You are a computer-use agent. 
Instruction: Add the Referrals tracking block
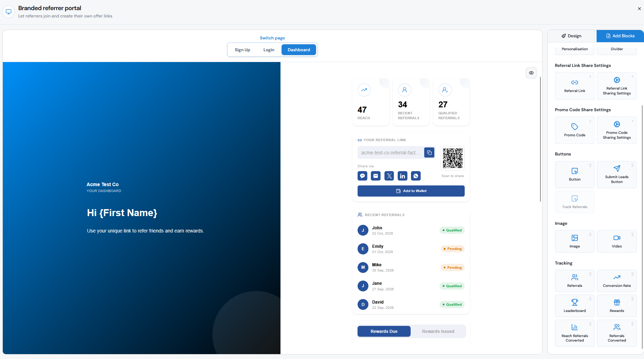[x=575, y=281]
